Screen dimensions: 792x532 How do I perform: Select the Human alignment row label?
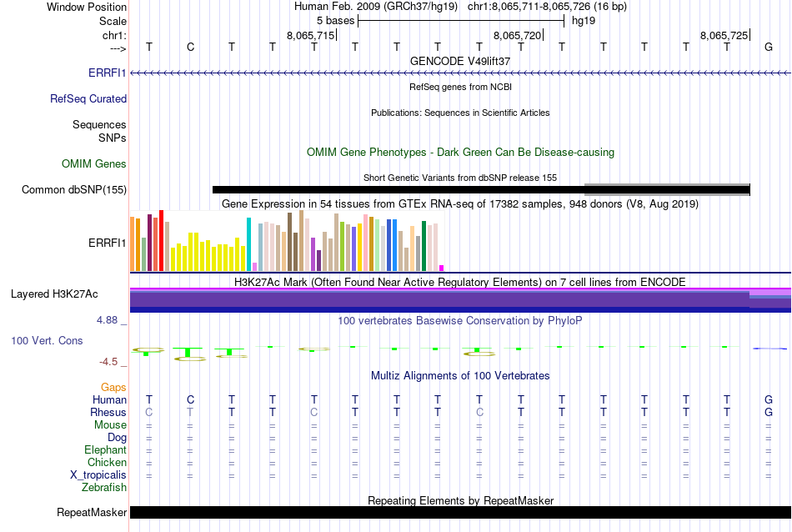(109, 399)
